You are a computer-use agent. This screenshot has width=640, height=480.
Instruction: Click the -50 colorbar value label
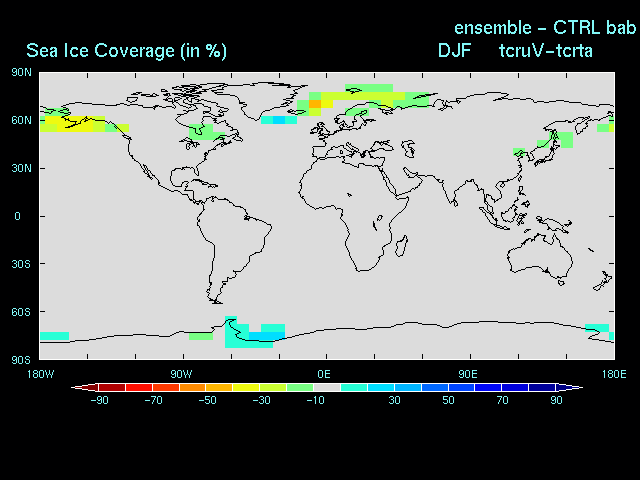point(207,400)
